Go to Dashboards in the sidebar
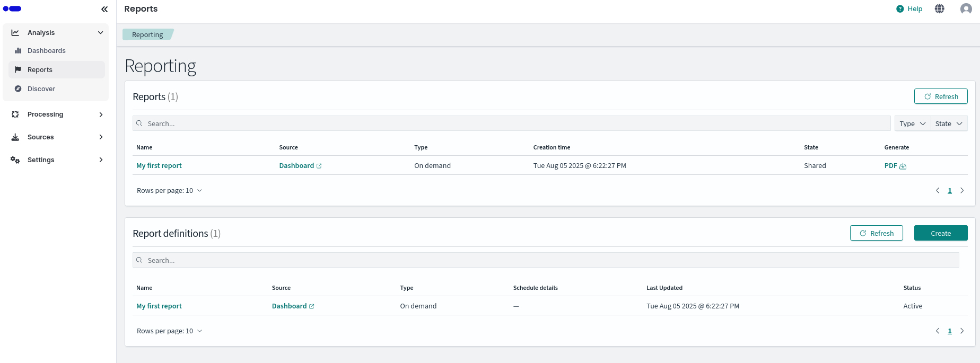 click(x=47, y=51)
